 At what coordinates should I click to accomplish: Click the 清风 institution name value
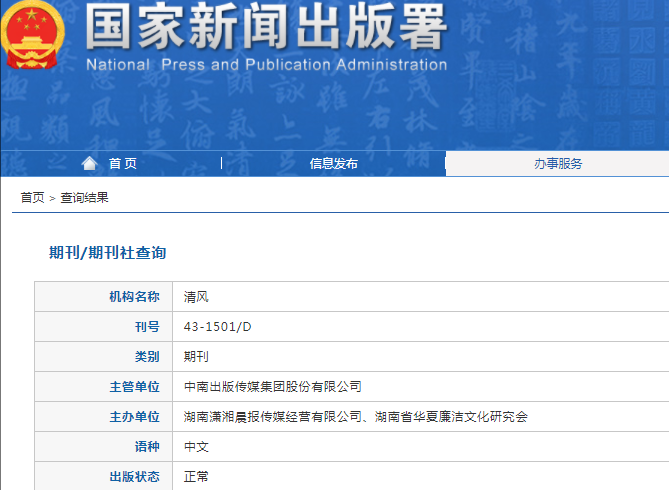(196, 297)
